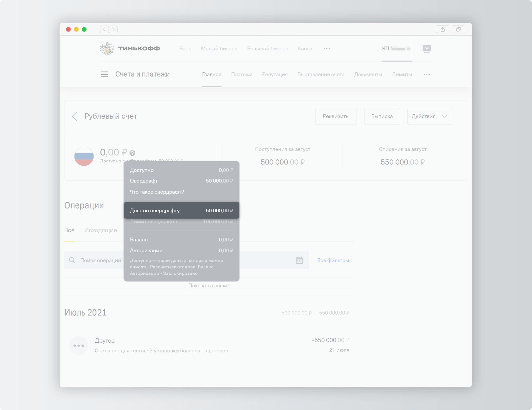The width and height of the screenshot is (532, 410).
Task: Click the Tinkoff logo emblem
Action: (107, 48)
